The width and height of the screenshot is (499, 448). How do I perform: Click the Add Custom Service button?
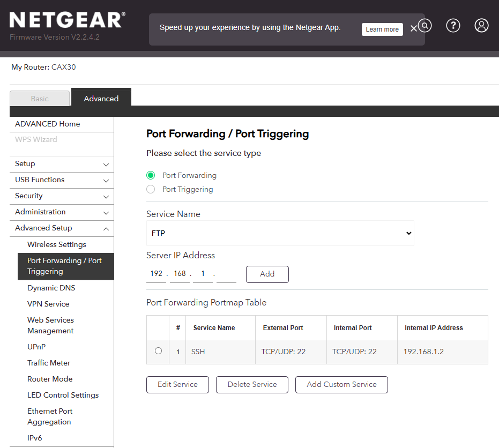click(x=341, y=384)
